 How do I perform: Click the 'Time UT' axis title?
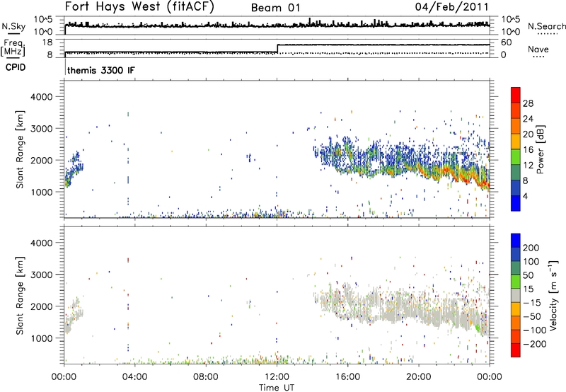[x=277, y=388]
